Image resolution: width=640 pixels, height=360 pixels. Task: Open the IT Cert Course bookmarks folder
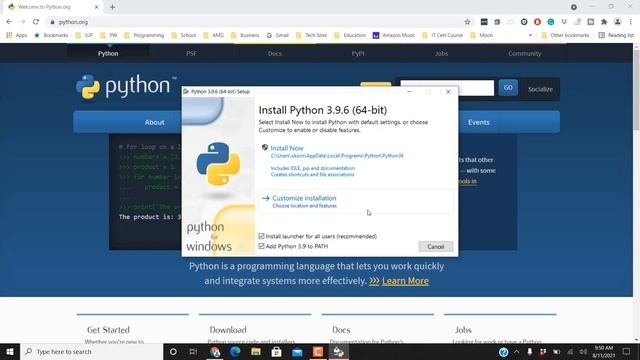(x=442, y=36)
